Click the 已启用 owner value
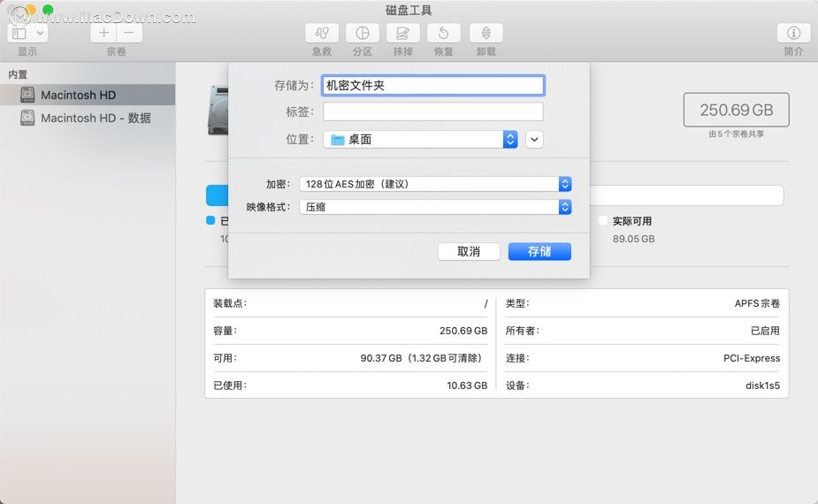This screenshot has height=504, width=818. (x=765, y=331)
